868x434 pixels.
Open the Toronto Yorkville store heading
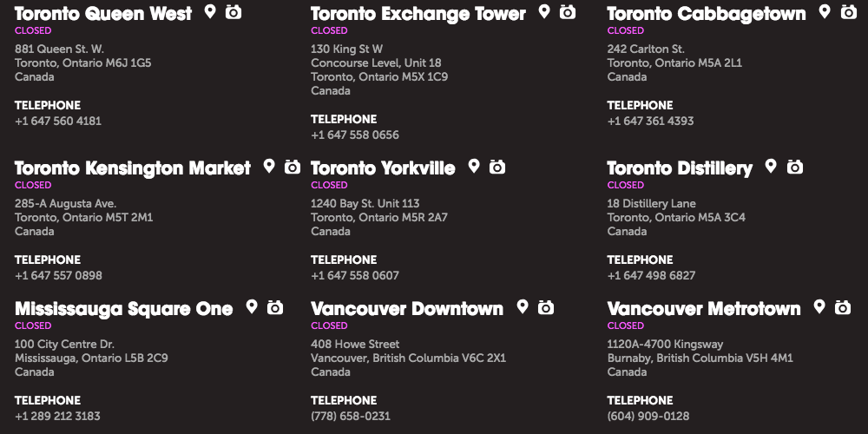383,168
